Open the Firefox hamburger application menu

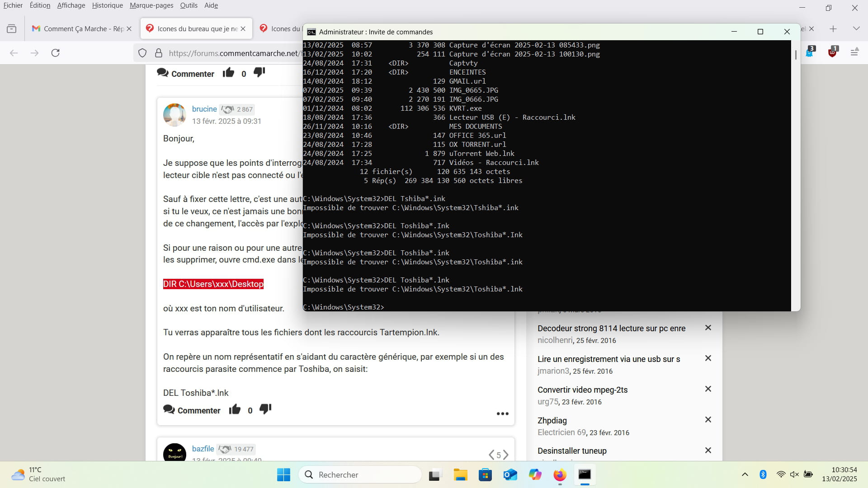(854, 52)
